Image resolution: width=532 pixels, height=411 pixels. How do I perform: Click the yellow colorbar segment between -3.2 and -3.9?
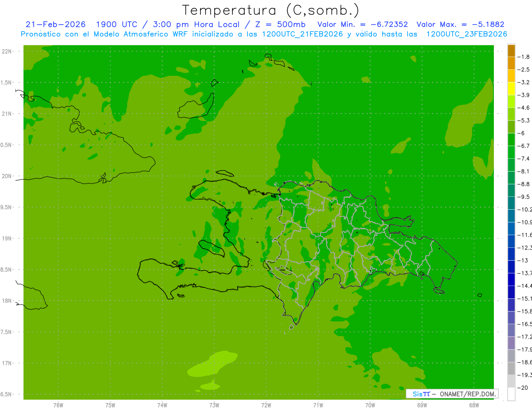pyautogui.click(x=511, y=89)
